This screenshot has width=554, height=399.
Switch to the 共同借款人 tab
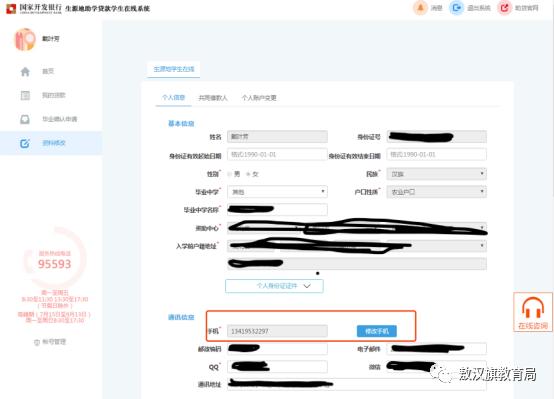(x=213, y=98)
